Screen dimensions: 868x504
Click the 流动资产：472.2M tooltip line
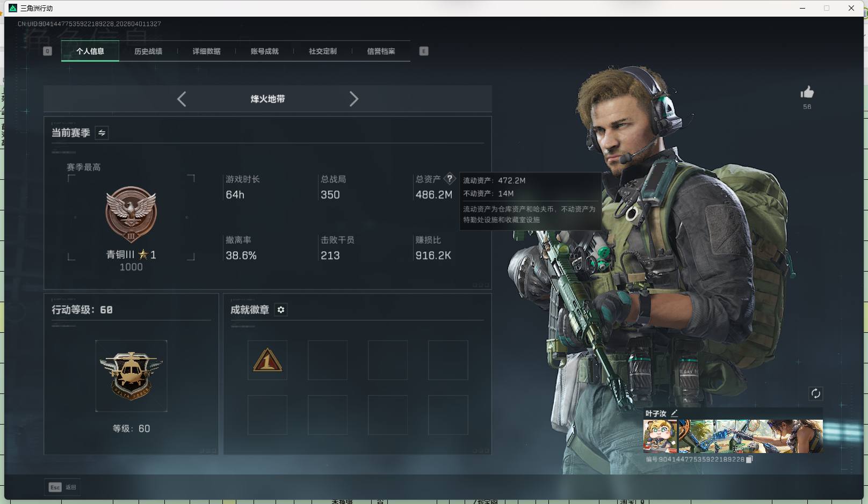[x=494, y=180]
